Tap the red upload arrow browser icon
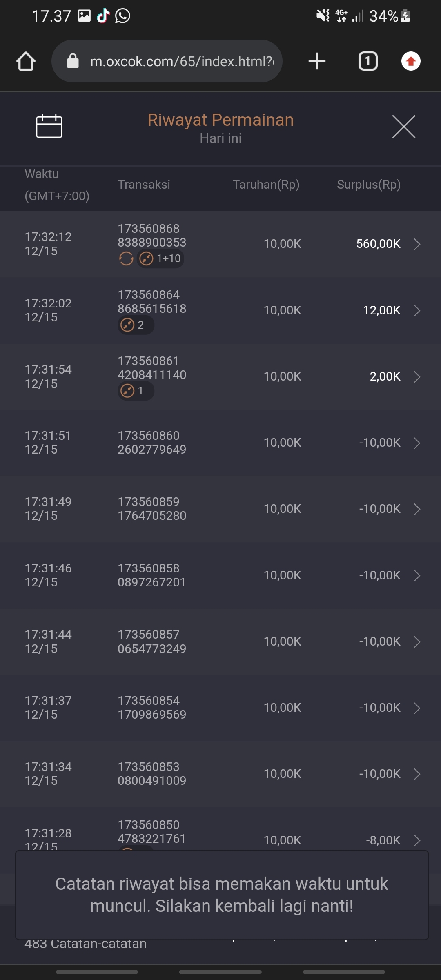The width and height of the screenshot is (441, 980). click(411, 62)
